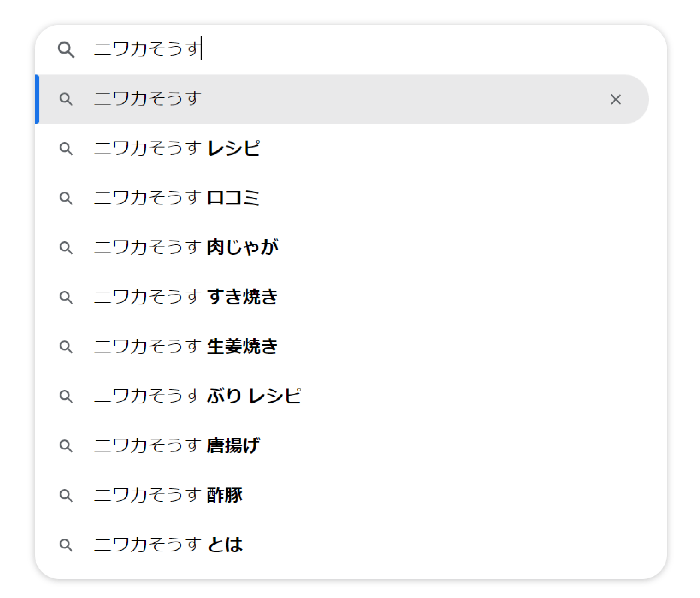This screenshot has width=700, height=598.
Task: Remove the highlighted ニワカそうす suggestion
Action: [615, 99]
